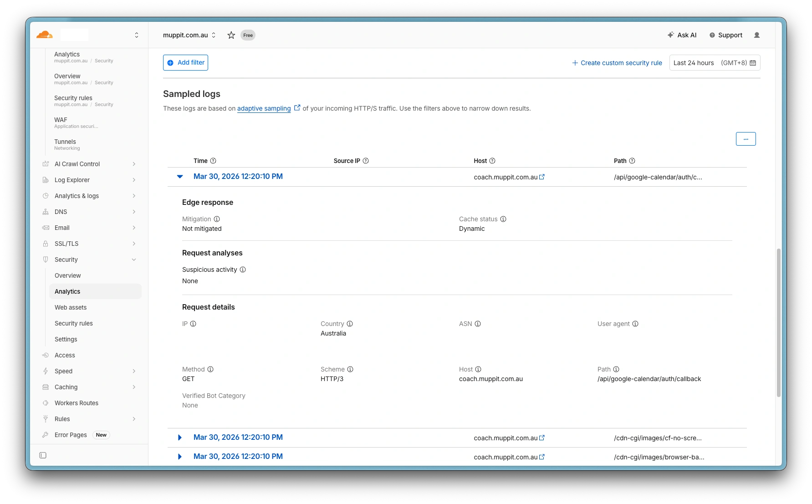Click the Cloudflare logo icon
812x504 pixels.
[45, 35]
